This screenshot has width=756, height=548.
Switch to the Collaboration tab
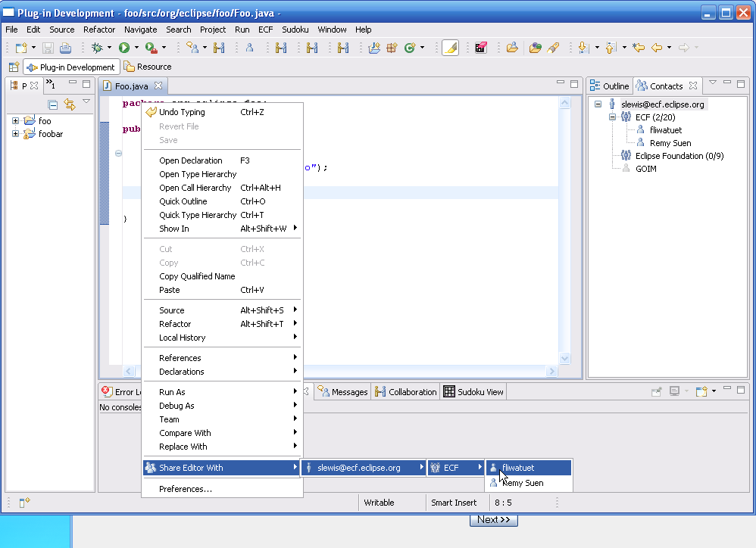(406, 392)
